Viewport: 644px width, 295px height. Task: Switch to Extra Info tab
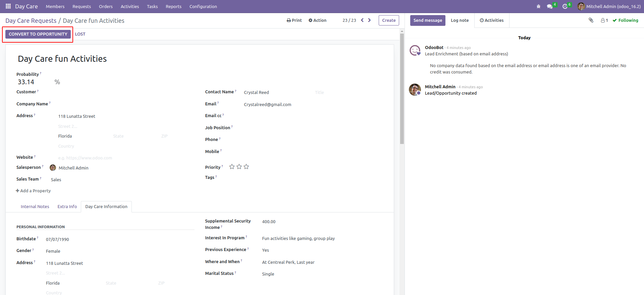67,206
